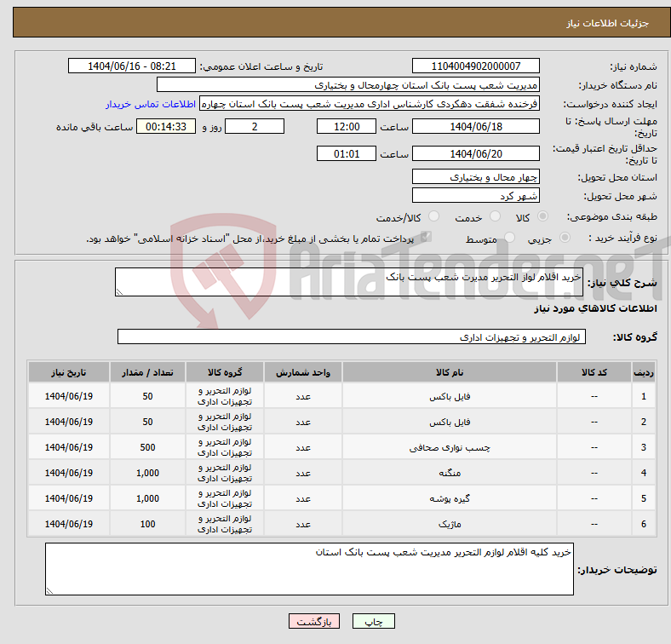
Task: Click the request creator field
Action: tap(370, 104)
